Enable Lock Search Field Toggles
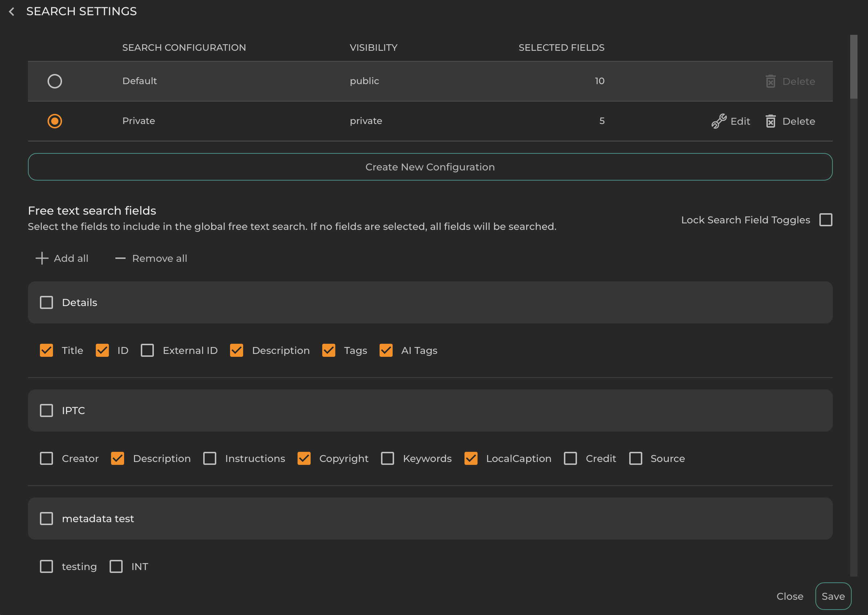This screenshot has height=615, width=868. pos(826,220)
